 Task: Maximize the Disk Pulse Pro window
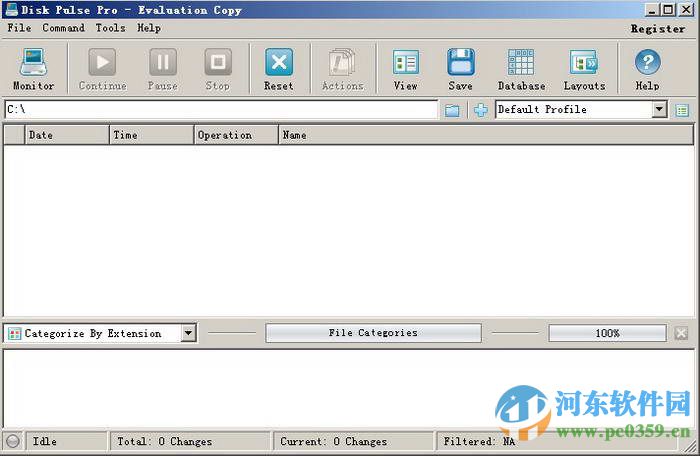click(x=668, y=10)
